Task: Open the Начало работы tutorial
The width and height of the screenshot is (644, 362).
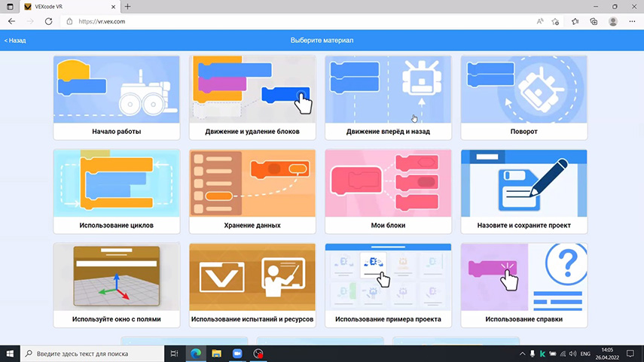Action: [x=117, y=98]
